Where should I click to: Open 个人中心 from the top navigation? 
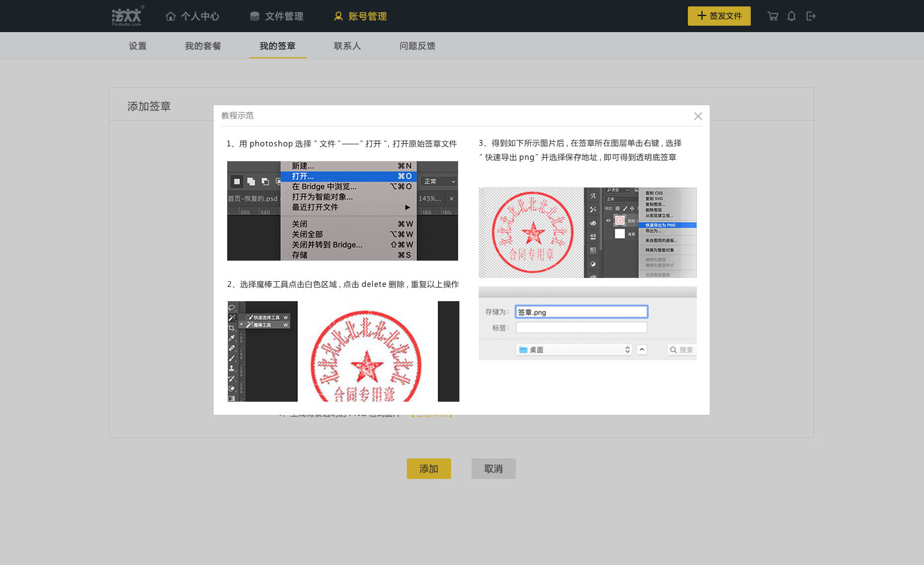coord(193,16)
